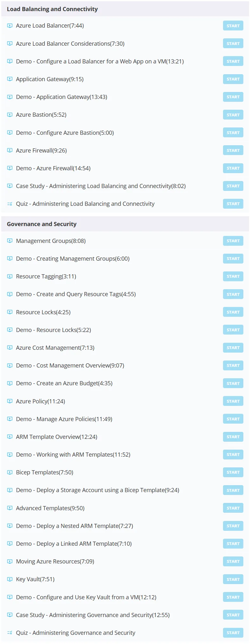Image resolution: width=250 pixels, height=644 pixels.
Task: Click the video icon next to ARM Template Overview(12:24)
Action: (10, 437)
